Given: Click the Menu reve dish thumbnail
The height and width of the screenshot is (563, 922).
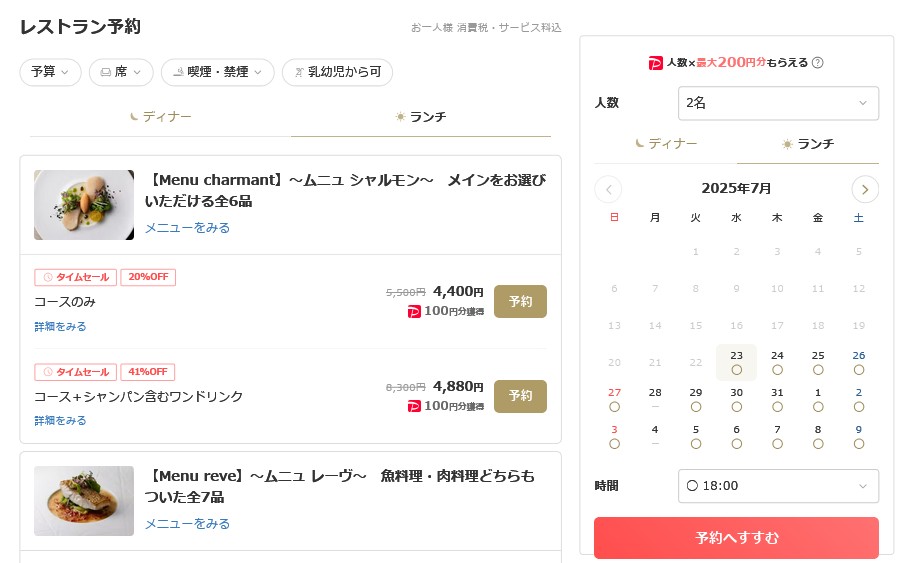Looking at the screenshot, I should (x=84, y=501).
